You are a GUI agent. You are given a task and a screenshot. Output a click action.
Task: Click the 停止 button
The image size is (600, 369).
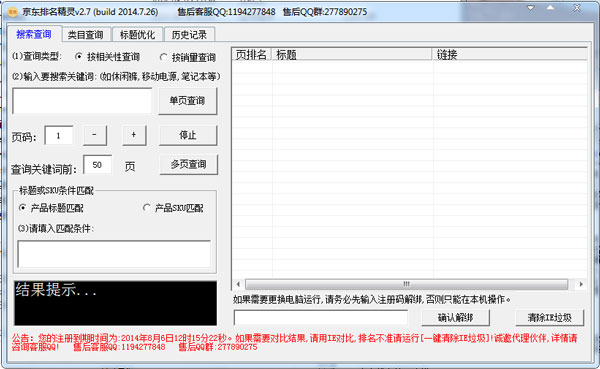pos(188,135)
